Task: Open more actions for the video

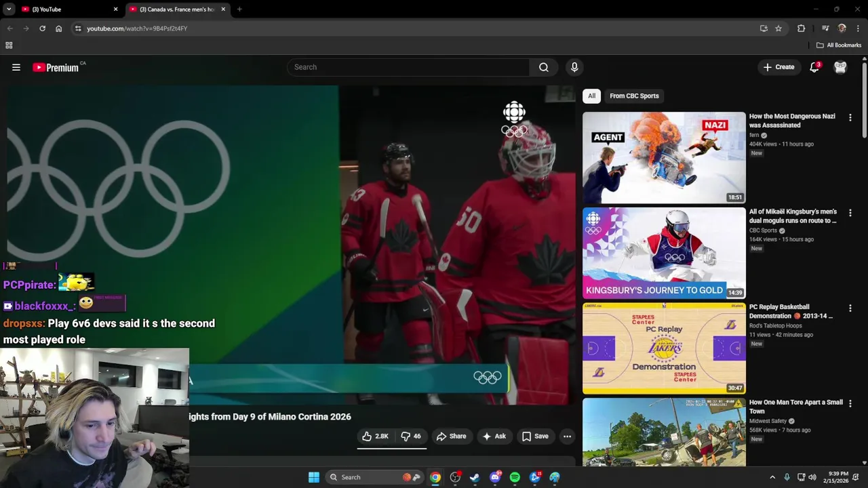Action: [x=567, y=436]
